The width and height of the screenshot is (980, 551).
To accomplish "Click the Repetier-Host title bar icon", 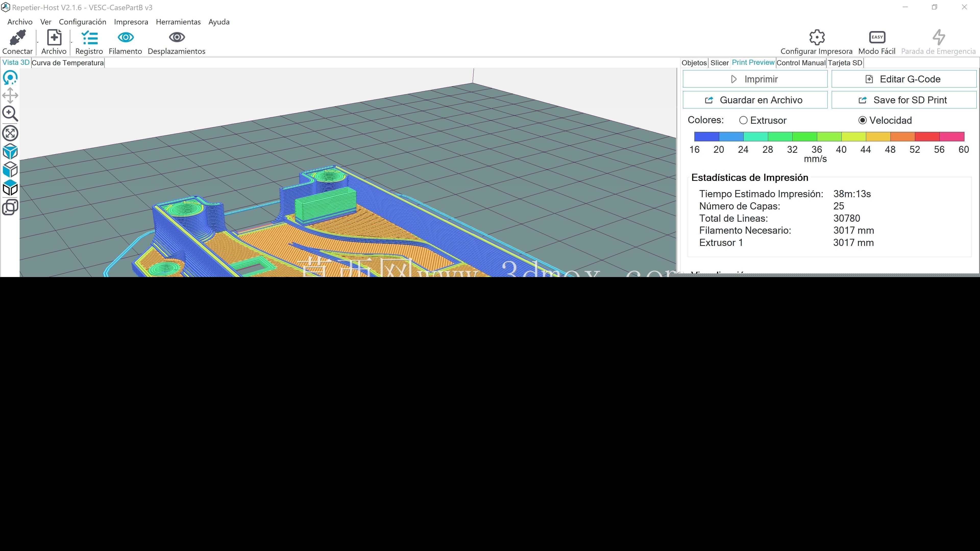I will coord(5,7).
